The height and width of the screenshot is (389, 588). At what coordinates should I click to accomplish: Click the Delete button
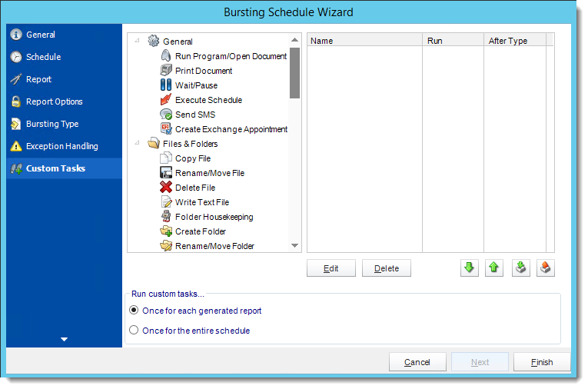coord(387,268)
